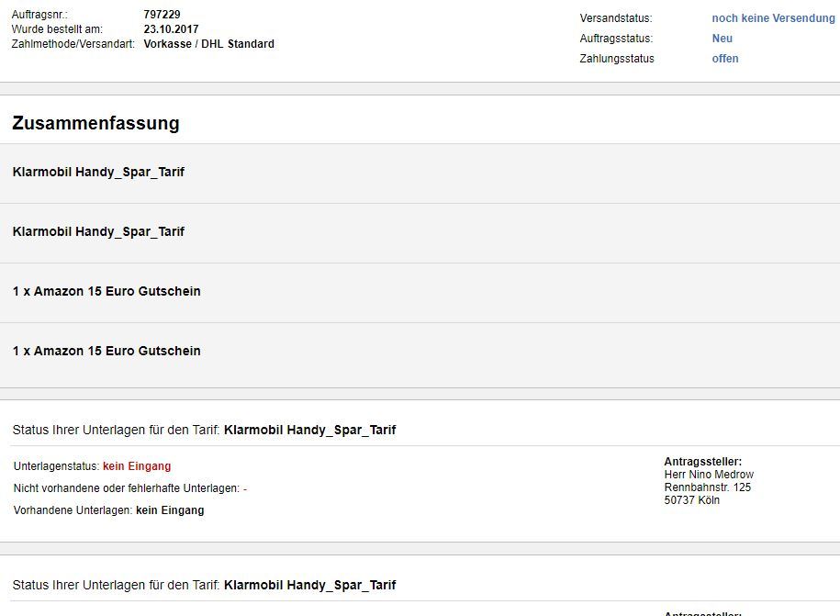Click the second '1 x Amazon 15 Euro Gutschein' row
The image size is (840, 616).
pos(420,354)
